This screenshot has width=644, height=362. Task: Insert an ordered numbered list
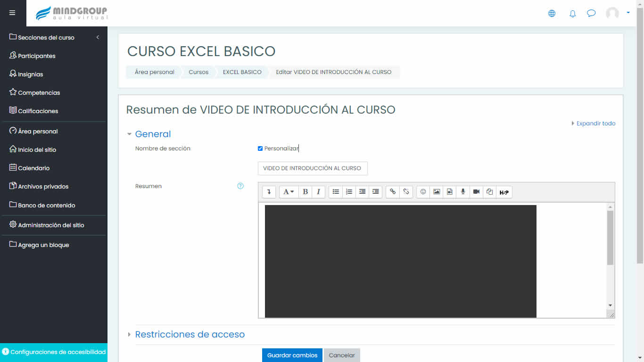(349, 192)
